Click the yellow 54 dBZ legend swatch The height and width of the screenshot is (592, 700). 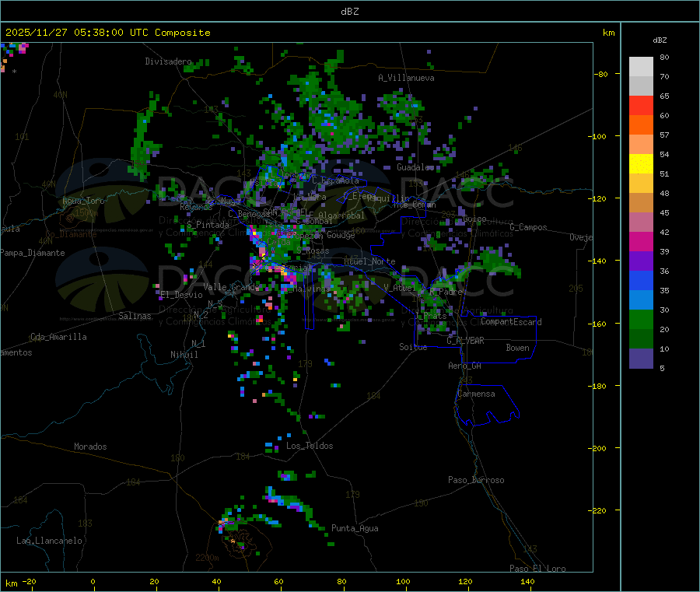coord(641,164)
